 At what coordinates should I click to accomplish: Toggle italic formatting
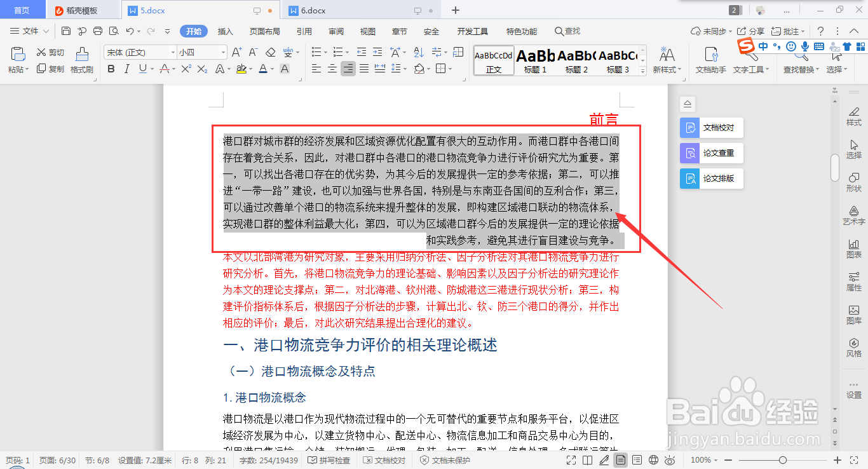coord(127,69)
